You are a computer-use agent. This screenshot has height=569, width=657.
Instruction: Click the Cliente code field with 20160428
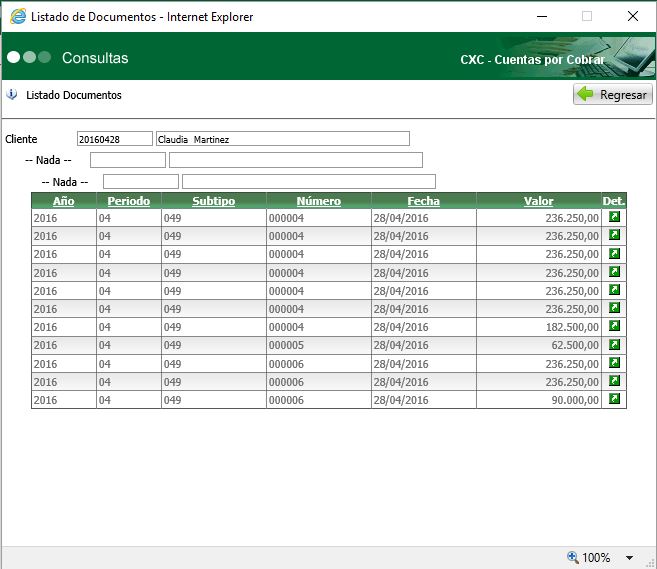click(x=115, y=139)
